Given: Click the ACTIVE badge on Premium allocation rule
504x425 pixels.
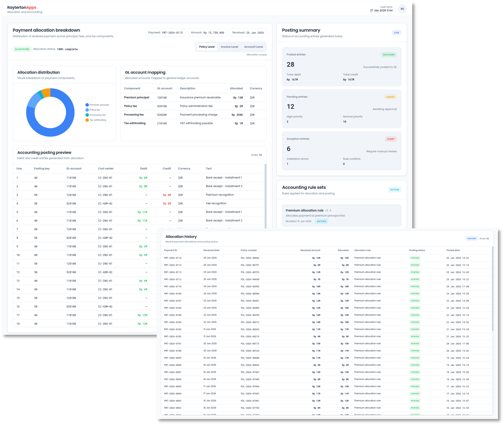Looking at the screenshot, I should (321, 221).
